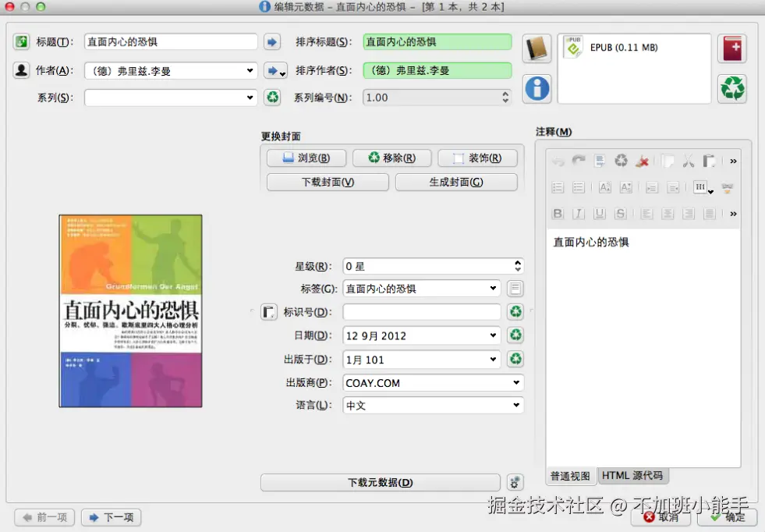Toggle italic formatting
The height and width of the screenshot is (532, 765).
tap(579, 213)
